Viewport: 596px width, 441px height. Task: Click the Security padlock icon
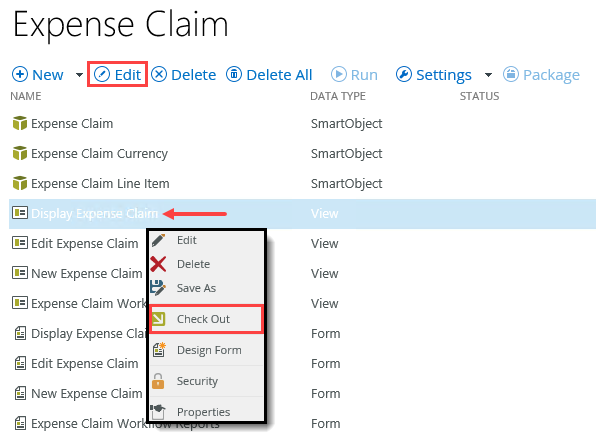(x=158, y=381)
